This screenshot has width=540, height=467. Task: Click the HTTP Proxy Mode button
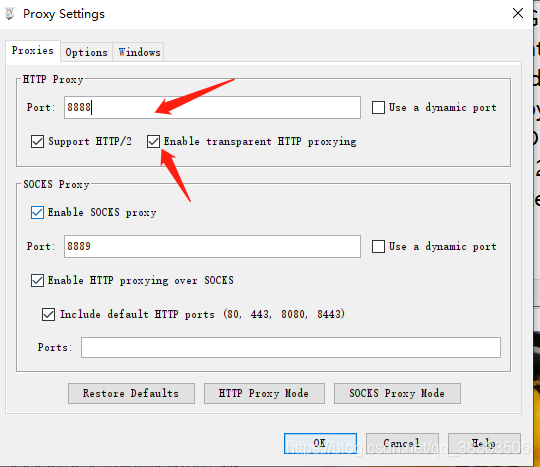click(264, 393)
